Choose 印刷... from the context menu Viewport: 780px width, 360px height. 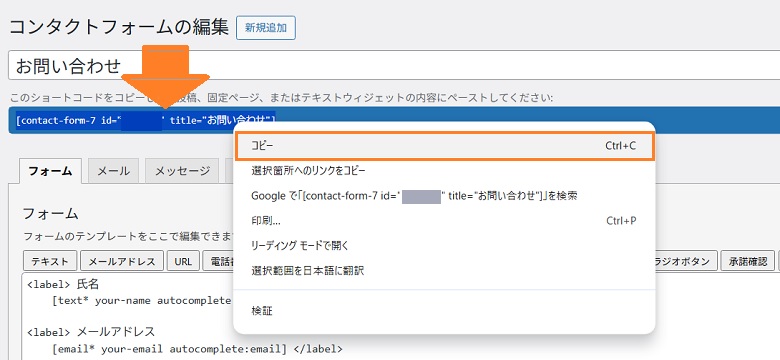tap(444, 221)
